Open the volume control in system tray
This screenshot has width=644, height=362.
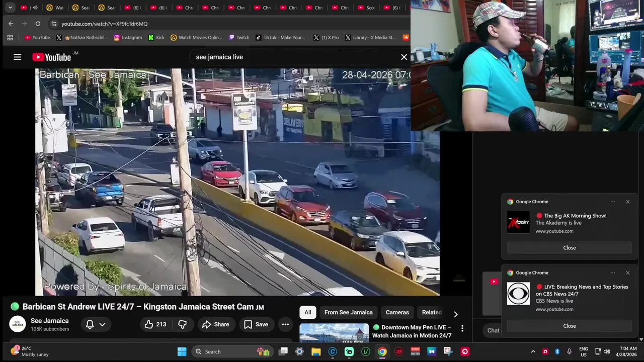pos(607,351)
